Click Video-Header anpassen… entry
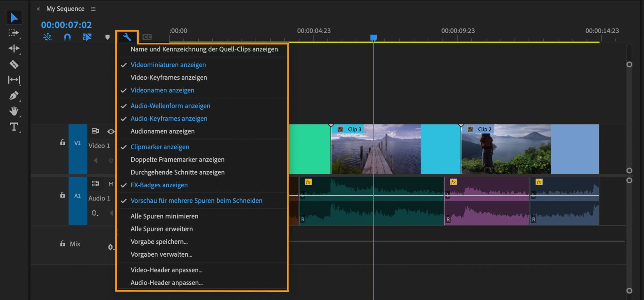The image size is (644, 300). coord(166,270)
